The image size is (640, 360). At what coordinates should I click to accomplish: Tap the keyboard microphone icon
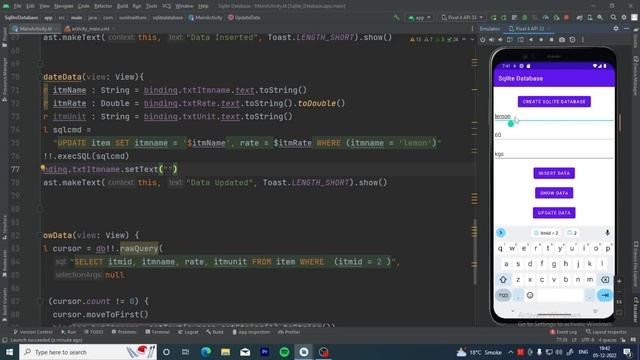point(607,233)
